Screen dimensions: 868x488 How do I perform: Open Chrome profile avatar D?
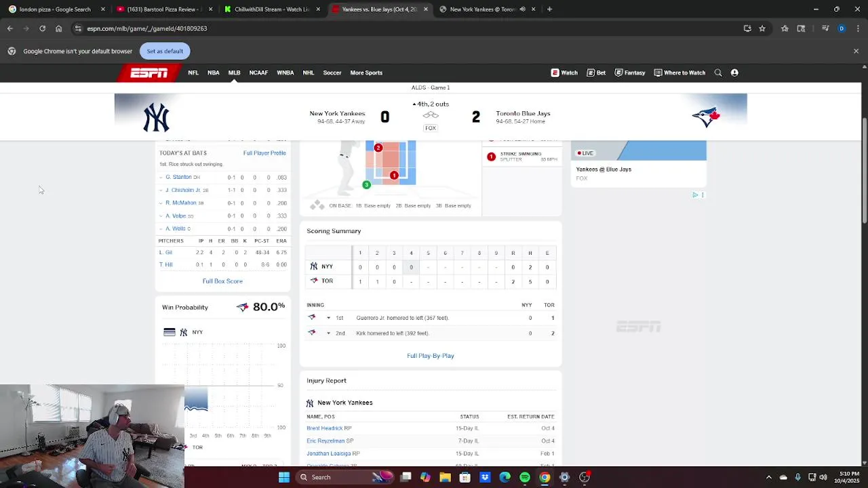pyautogui.click(x=842, y=28)
